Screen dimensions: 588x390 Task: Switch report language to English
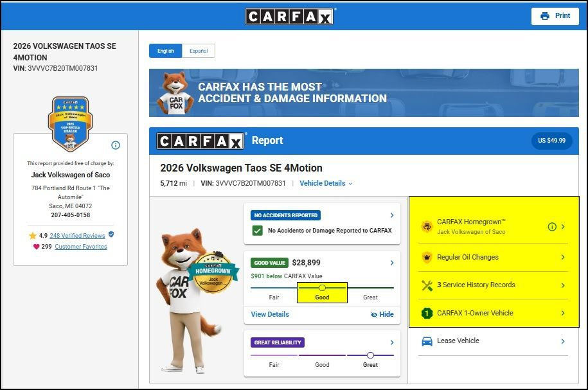(165, 51)
